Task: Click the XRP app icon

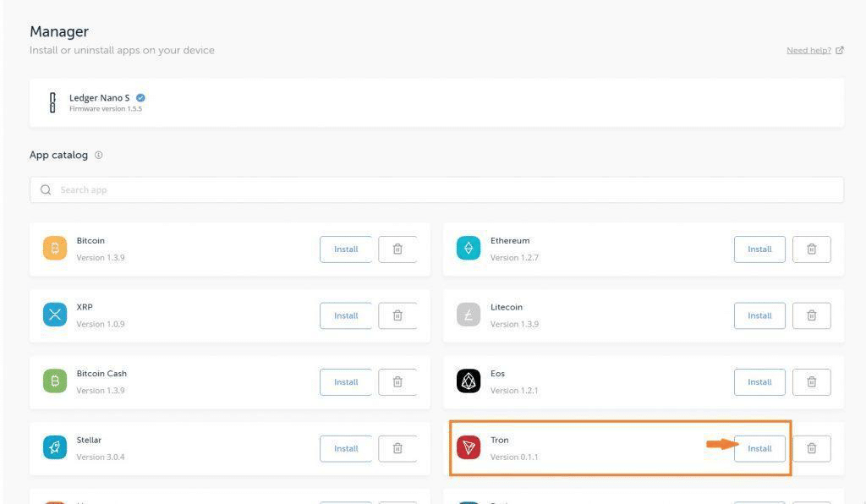Action: pos(55,315)
